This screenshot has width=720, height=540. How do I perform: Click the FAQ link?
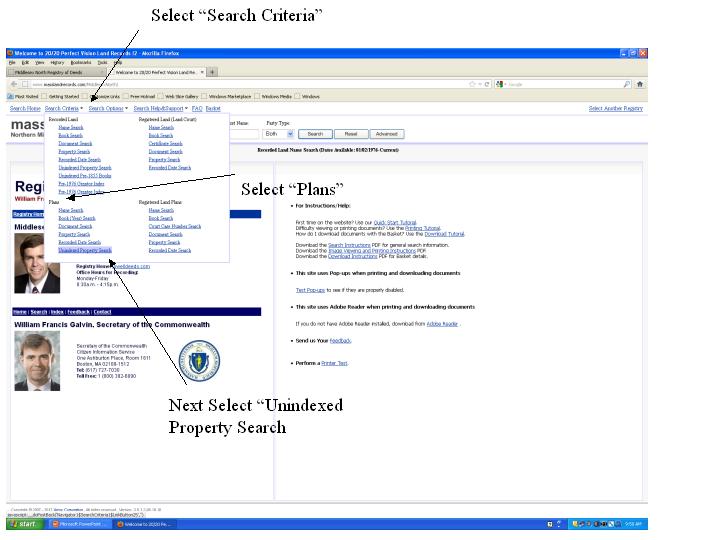coord(197,108)
